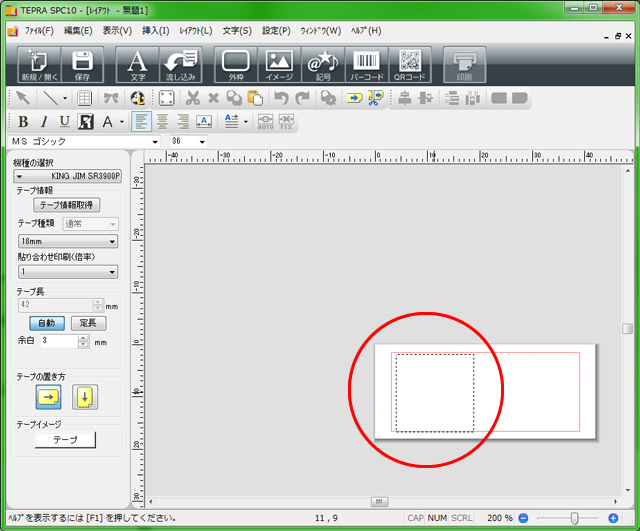Open the text color A dropdown arrow

[x=122, y=122]
